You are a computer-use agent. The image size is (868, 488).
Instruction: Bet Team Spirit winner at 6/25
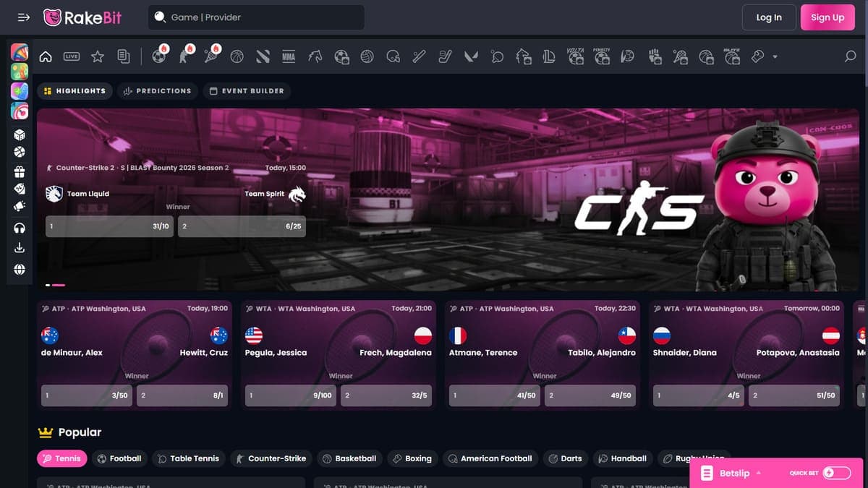point(242,226)
